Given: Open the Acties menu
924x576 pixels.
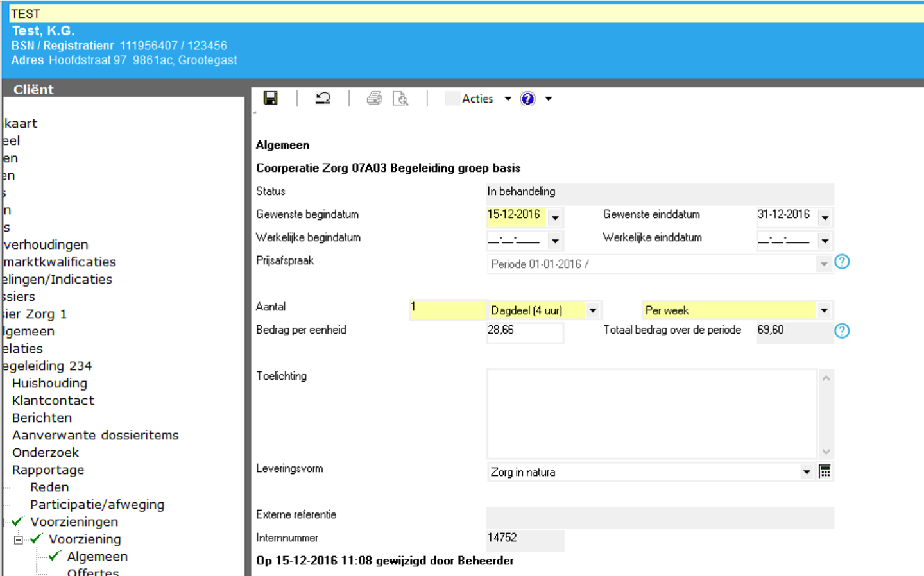Looking at the screenshot, I should pyautogui.click(x=478, y=99).
